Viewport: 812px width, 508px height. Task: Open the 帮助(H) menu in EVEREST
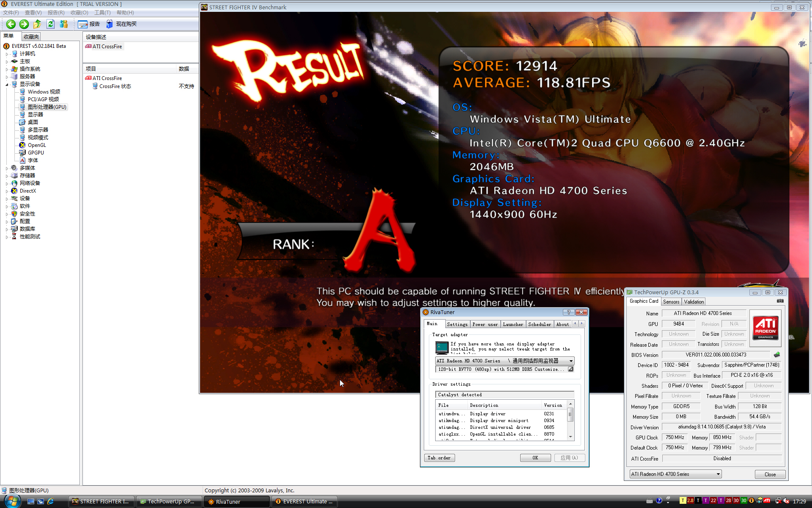[125, 13]
